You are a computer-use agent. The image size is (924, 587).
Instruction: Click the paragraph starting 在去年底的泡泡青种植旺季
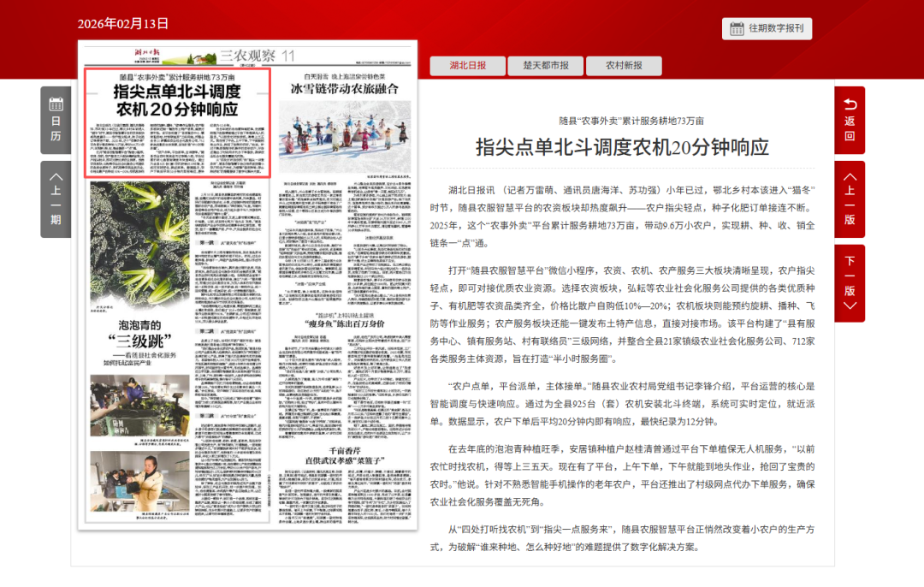click(622, 476)
